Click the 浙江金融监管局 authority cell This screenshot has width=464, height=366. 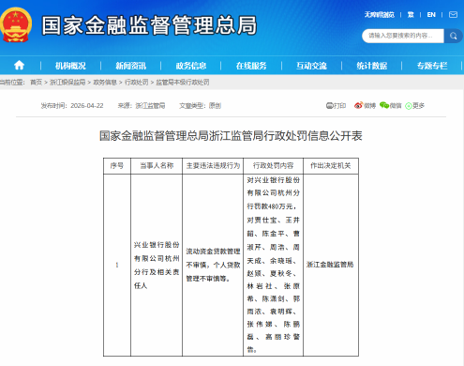(x=330, y=265)
